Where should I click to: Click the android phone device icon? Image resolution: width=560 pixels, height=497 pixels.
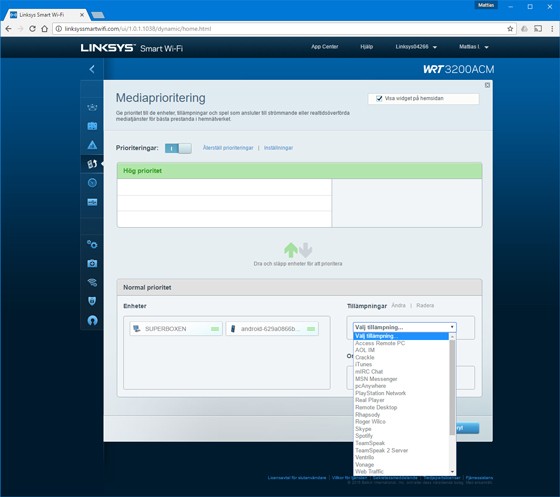tap(233, 328)
